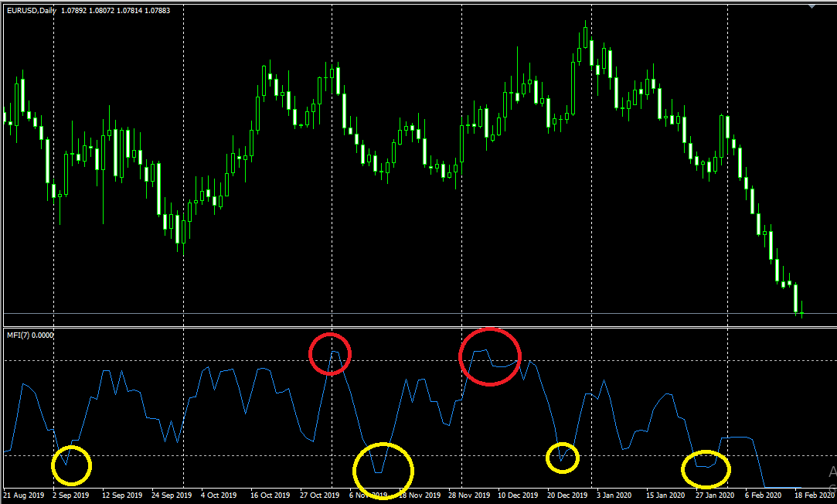Click the 21 Aug 2019 date label
The height and width of the screenshot is (504, 837).
pyautogui.click(x=24, y=495)
